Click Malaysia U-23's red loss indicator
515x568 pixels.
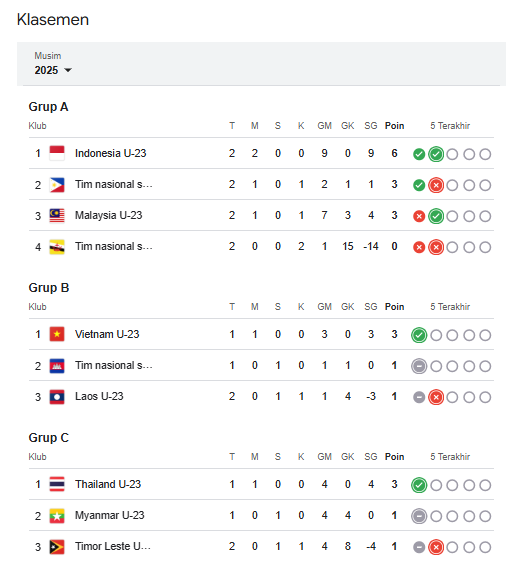click(419, 217)
